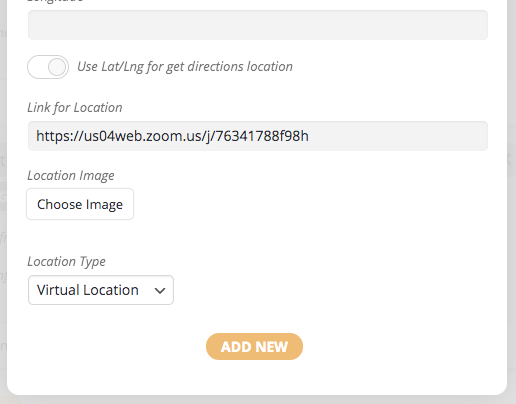Screen dimensions: 516x404
Task: Click on the zoom.us URL text
Action: pyautogui.click(x=172, y=136)
